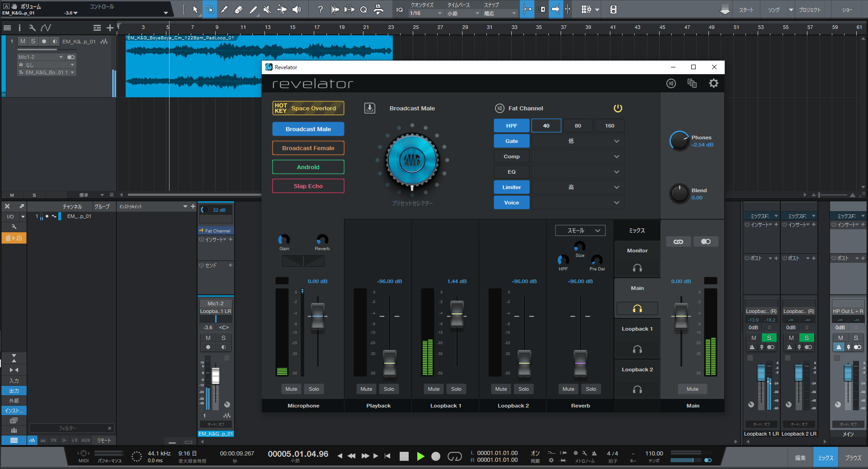Select the Slap Echo preset
Image resolution: width=868 pixels, height=469 pixels.
pos(308,186)
